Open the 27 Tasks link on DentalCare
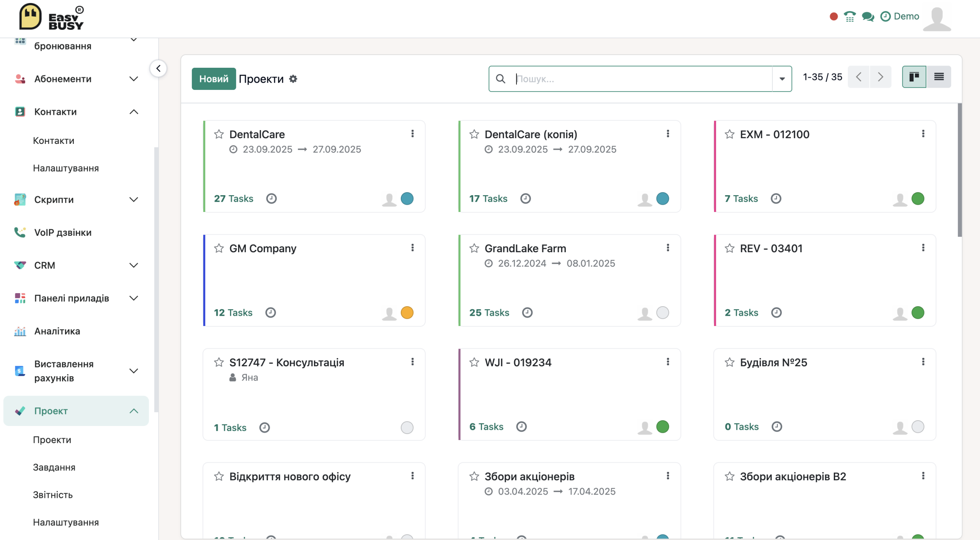This screenshot has height=540, width=980. [x=234, y=199]
